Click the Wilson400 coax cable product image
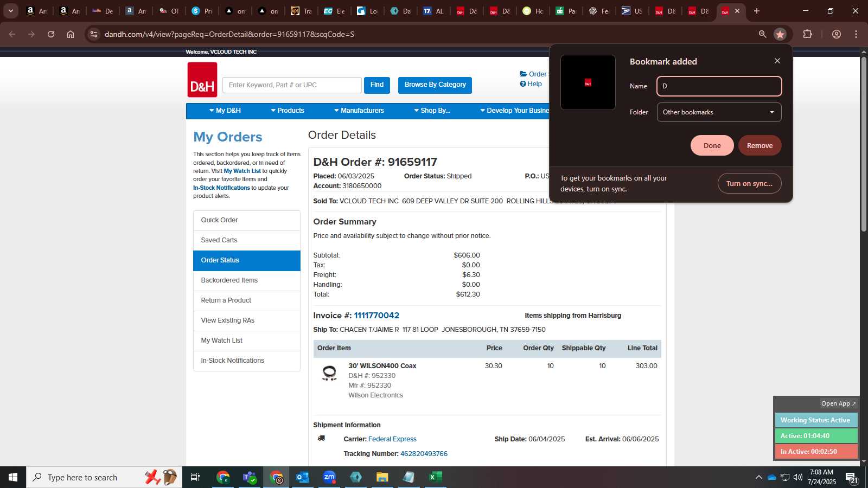868x488 pixels. click(x=329, y=373)
